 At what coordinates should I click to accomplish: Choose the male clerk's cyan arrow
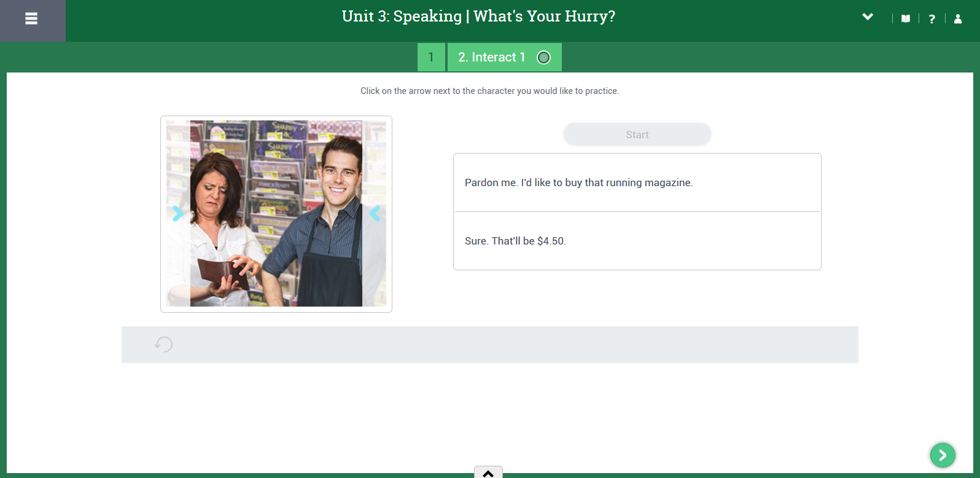[x=375, y=213]
